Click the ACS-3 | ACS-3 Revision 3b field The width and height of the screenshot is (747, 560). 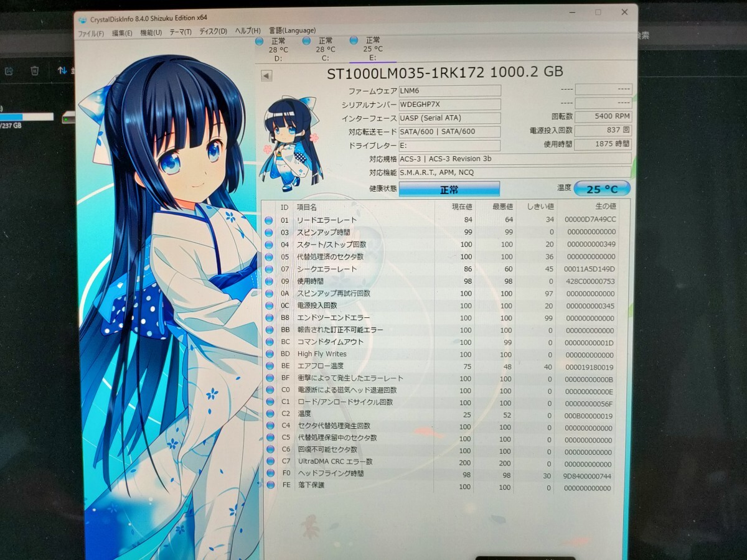point(515,159)
